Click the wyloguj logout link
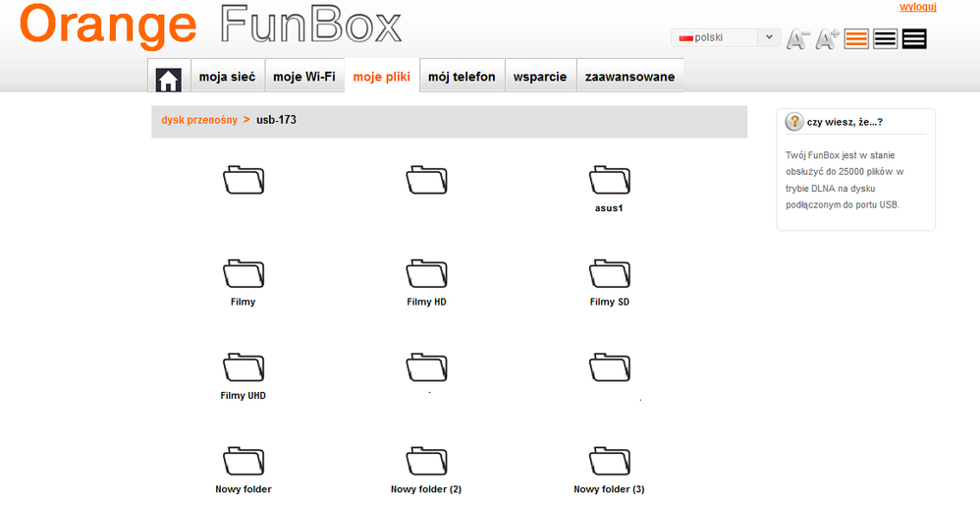Image resolution: width=980 pixels, height=507 pixels. [918, 7]
